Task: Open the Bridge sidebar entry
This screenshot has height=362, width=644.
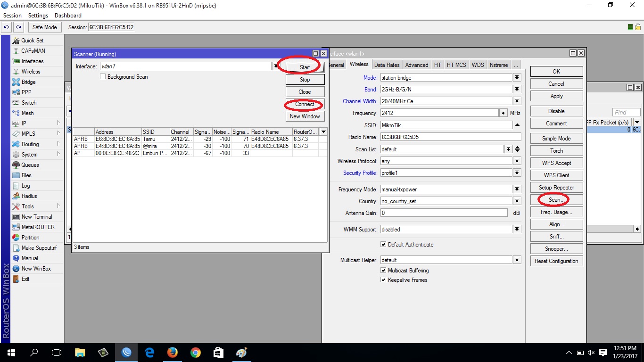Action: pos(28,82)
